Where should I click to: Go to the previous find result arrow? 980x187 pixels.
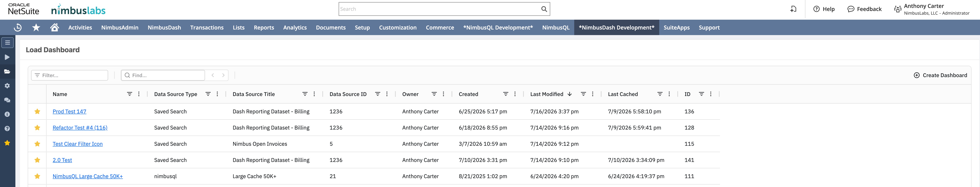tap(213, 75)
